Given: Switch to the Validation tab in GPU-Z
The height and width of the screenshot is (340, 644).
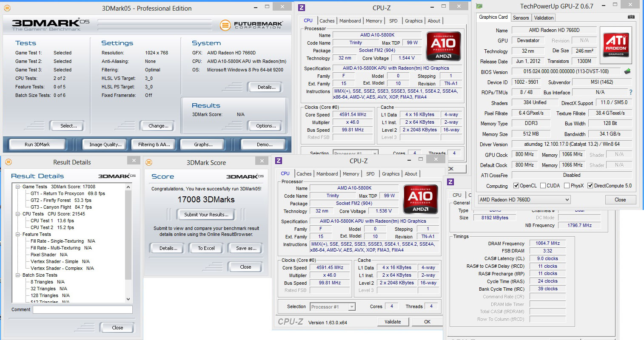Looking at the screenshot, I should click(544, 18).
